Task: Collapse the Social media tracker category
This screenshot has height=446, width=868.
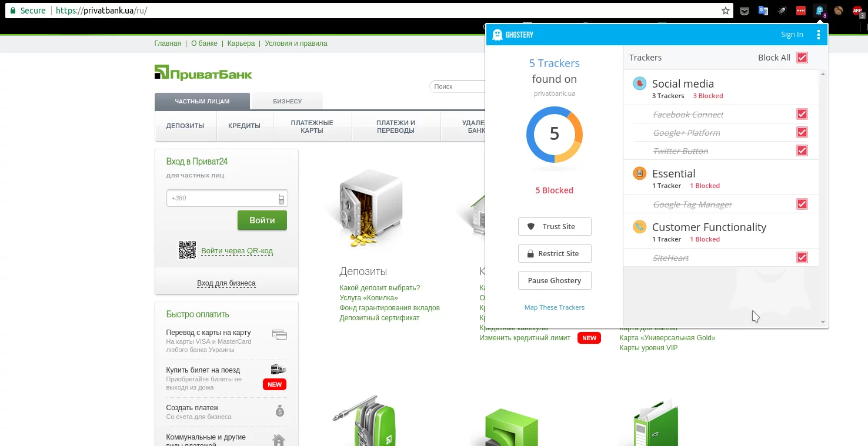Action: 721,88
